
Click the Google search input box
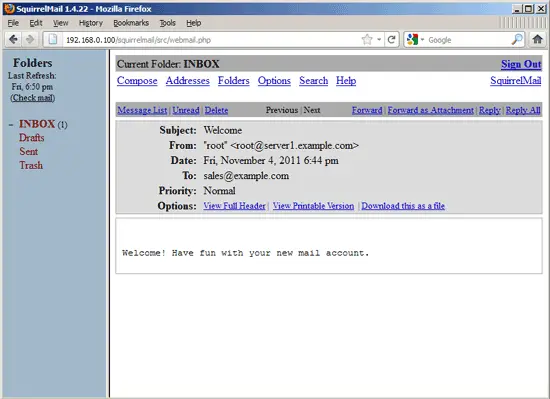click(468, 40)
